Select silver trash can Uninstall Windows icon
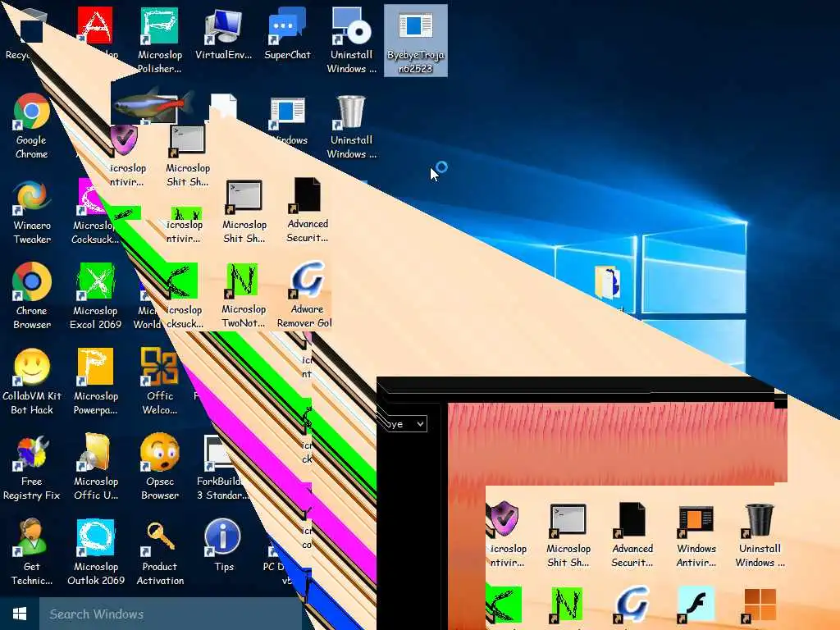 (x=351, y=126)
